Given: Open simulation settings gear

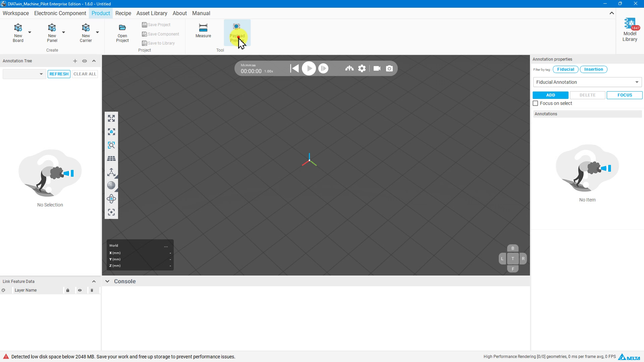Looking at the screenshot, I should 362,68.
